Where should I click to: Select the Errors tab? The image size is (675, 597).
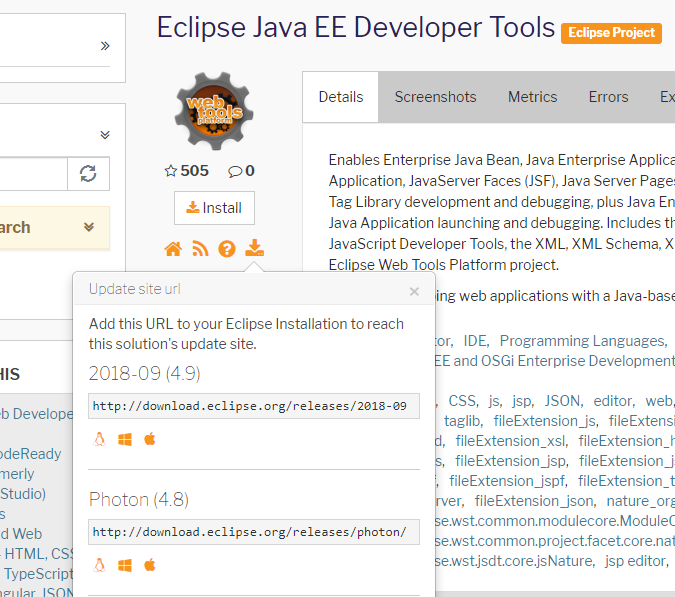pos(608,97)
